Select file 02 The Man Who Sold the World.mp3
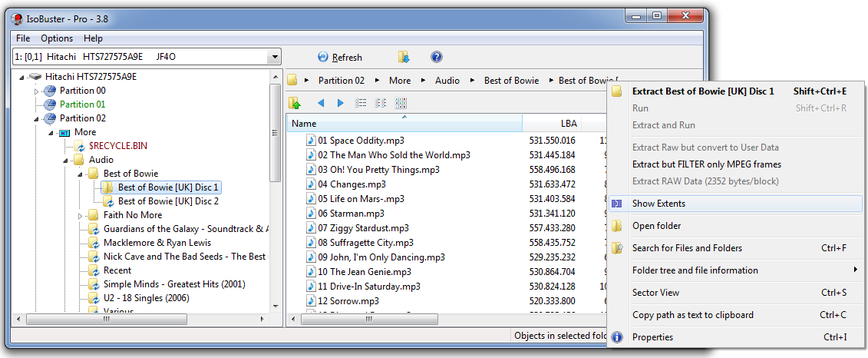The image size is (868, 358). click(x=394, y=155)
